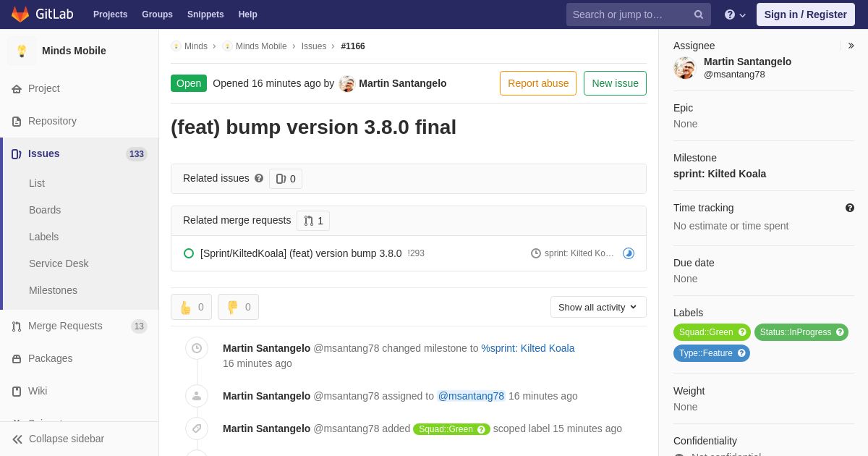
Task: Click the Packages icon in sidebar
Action: [x=17, y=359]
